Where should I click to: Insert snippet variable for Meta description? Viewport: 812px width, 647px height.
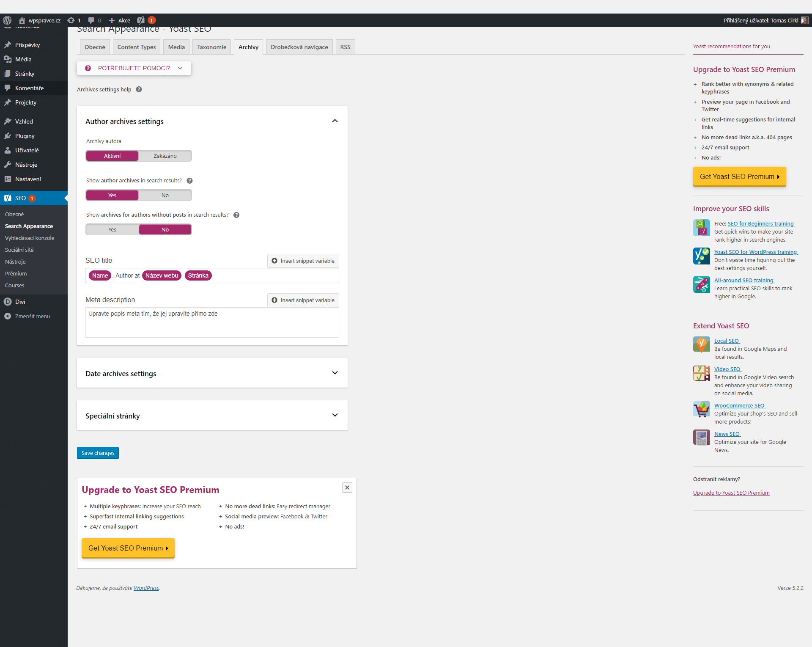coord(303,300)
